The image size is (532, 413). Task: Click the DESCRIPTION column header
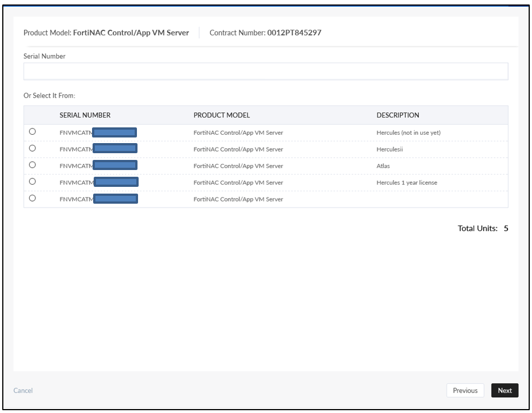(398, 115)
